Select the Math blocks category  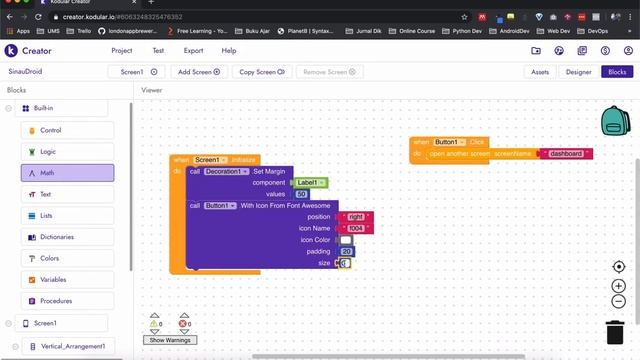[x=67, y=173]
